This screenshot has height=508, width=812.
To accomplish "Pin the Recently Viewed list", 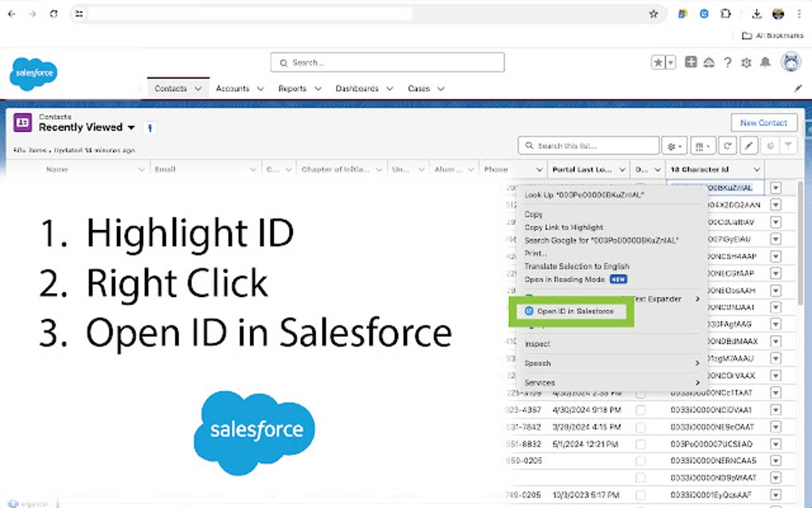I will pyautogui.click(x=150, y=128).
